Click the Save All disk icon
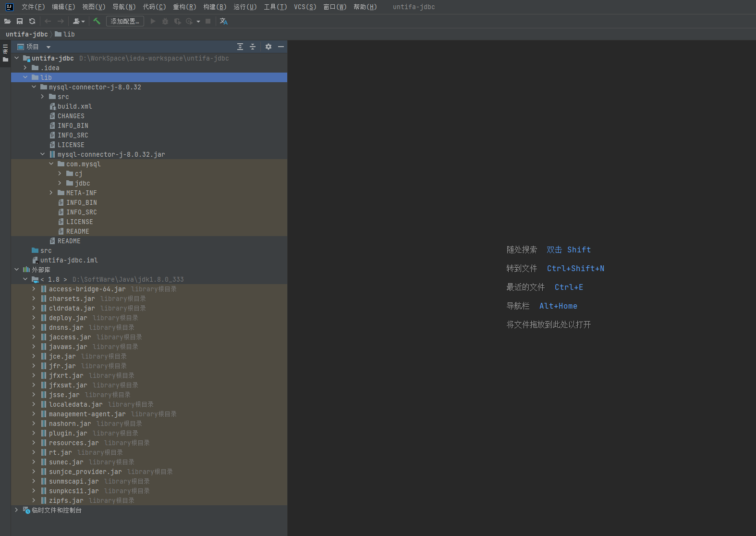Viewport: 756px width, 536px height. coord(20,21)
